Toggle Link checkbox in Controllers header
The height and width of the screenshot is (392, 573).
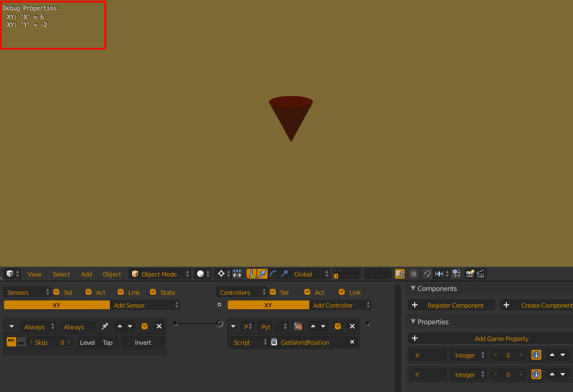click(341, 292)
